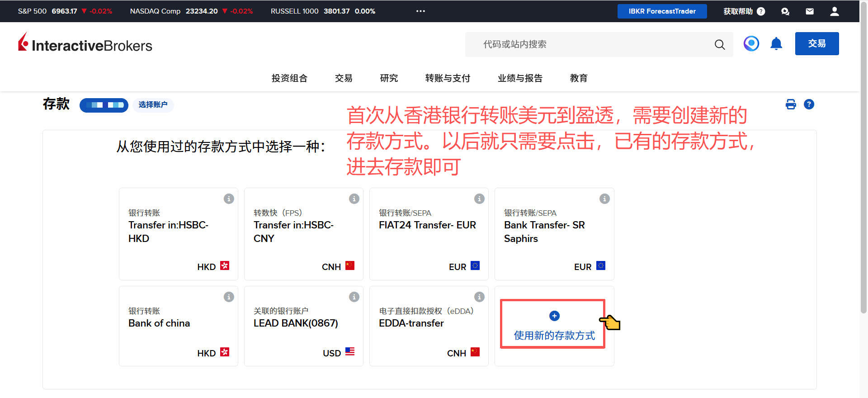This screenshot has height=398, width=868.
Task: Show info for Bank of china deposit method
Action: tap(229, 297)
